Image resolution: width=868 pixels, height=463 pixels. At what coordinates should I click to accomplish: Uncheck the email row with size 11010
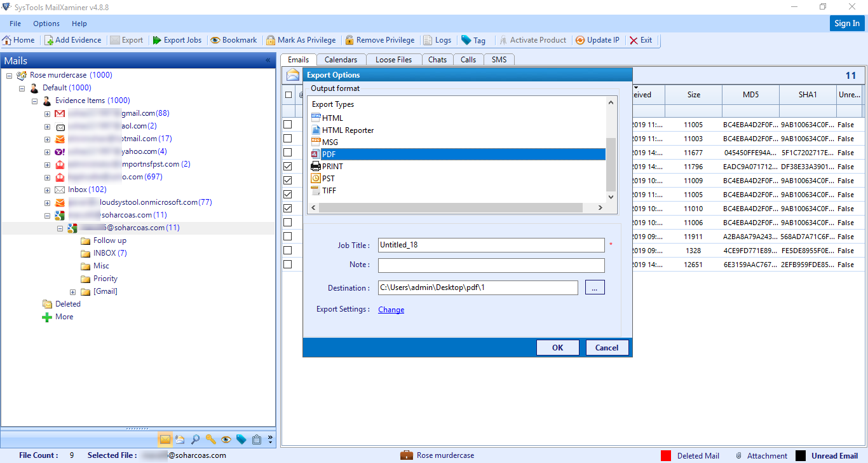(288, 208)
